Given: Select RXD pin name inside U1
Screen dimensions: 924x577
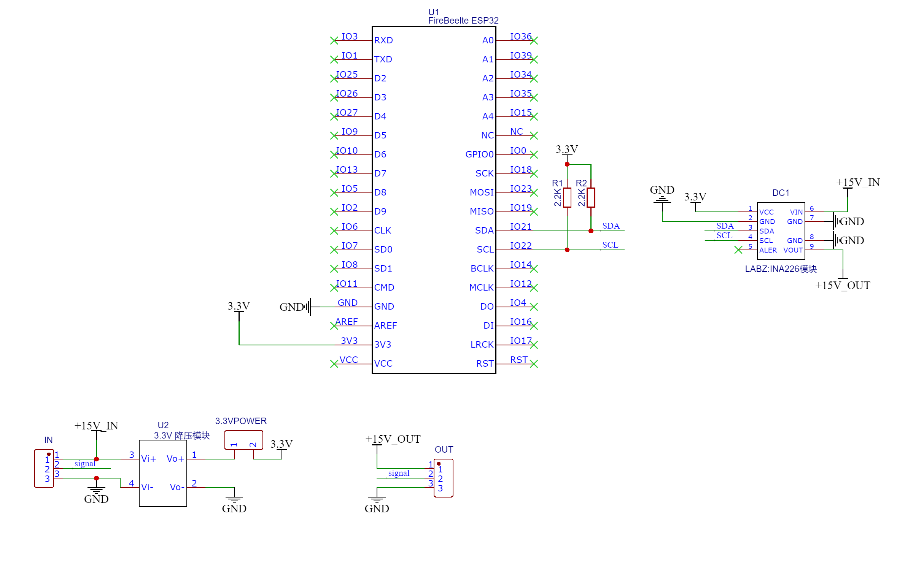Looking at the screenshot, I should tap(383, 40).
